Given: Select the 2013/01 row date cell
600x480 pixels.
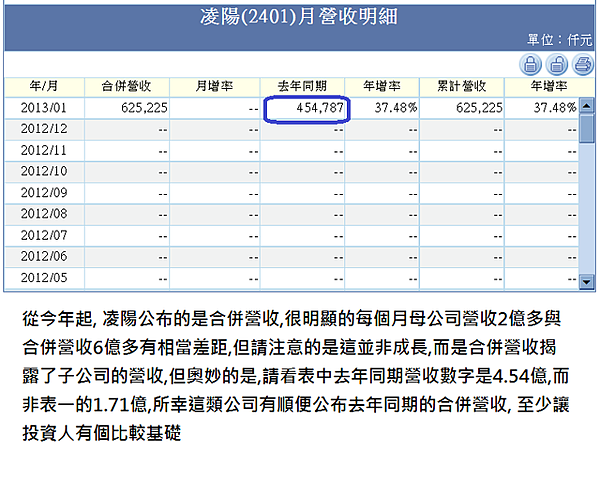Looking at the screenshot, I should [44, 108].
